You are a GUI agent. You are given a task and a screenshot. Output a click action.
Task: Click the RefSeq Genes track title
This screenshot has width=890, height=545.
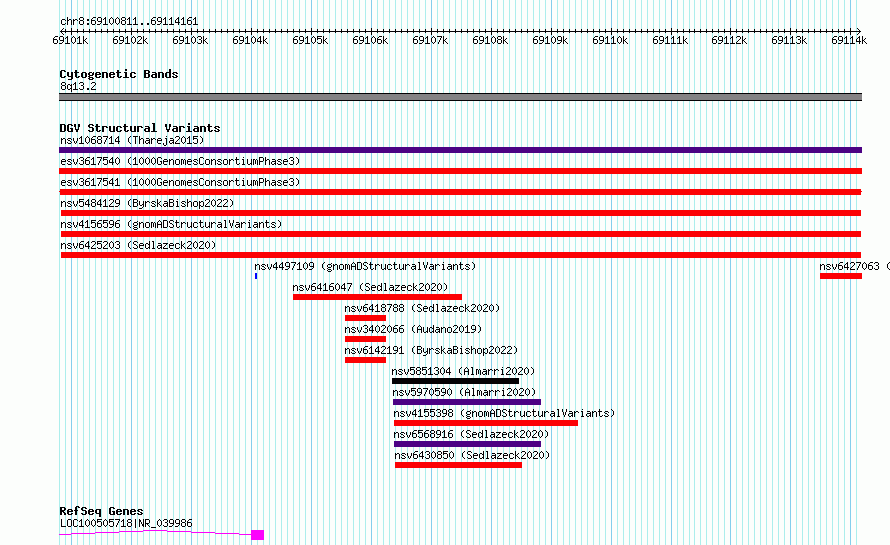coord(101,511)
